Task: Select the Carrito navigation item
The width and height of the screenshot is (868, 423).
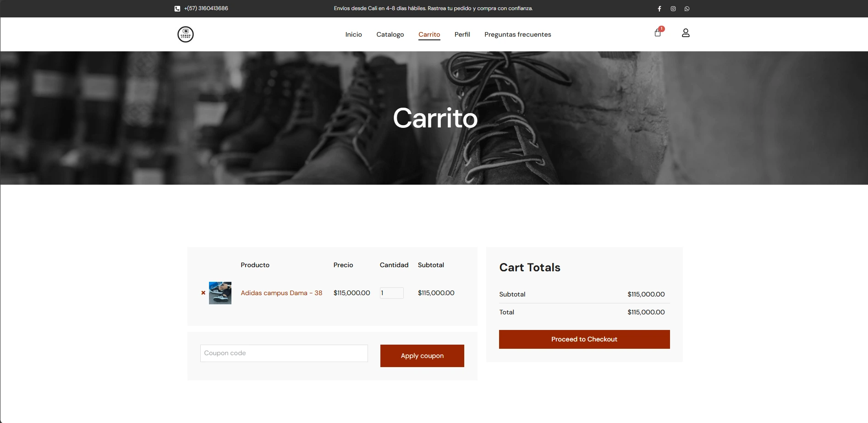Action: click(x=429, y=34)
